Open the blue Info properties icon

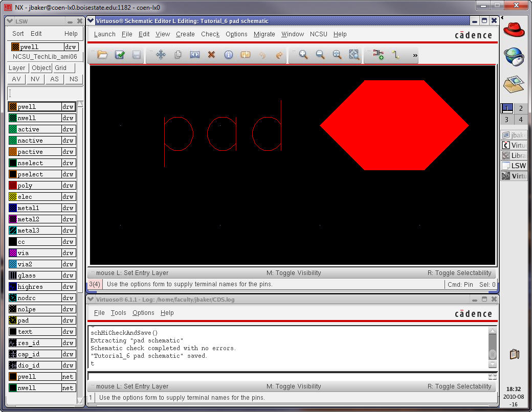click(229, 55)
